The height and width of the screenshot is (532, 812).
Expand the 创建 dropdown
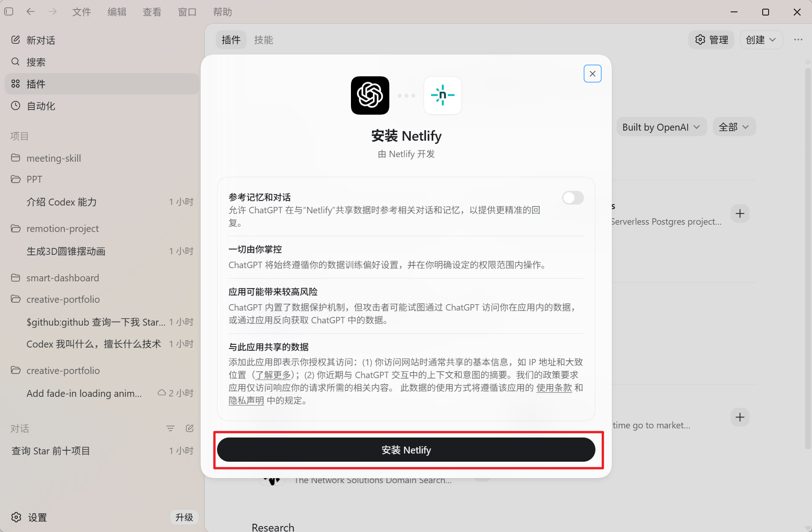[761, 40]
